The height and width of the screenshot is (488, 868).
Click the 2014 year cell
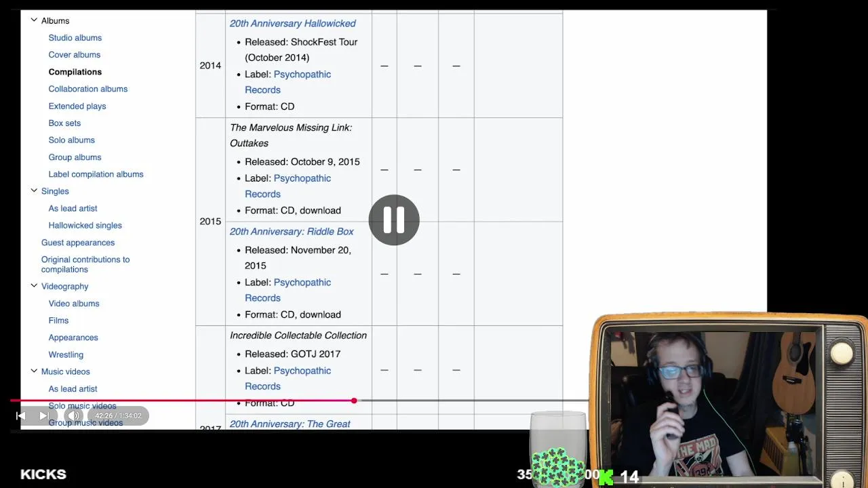tap(210, 66)
